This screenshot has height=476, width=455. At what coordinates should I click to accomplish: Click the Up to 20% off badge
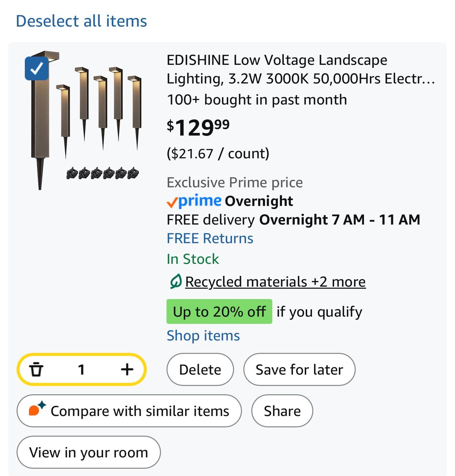tap(219, 311)
